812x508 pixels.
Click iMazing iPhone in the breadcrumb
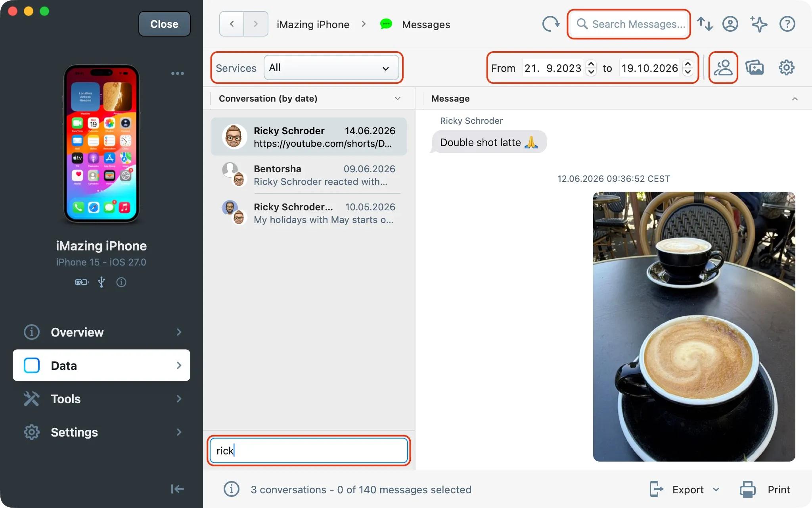[313, 25]
